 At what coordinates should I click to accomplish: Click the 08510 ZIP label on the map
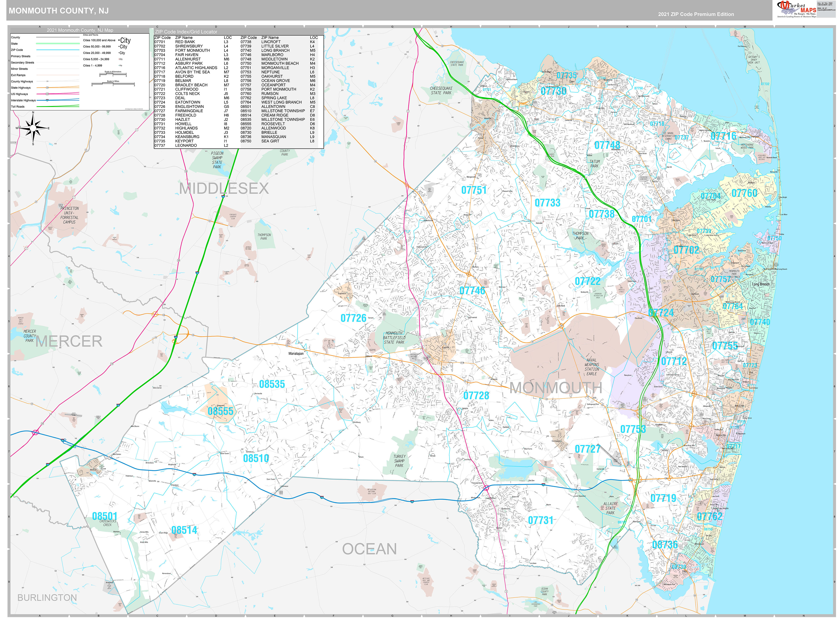pyautogui.click(x=256, y=458)
